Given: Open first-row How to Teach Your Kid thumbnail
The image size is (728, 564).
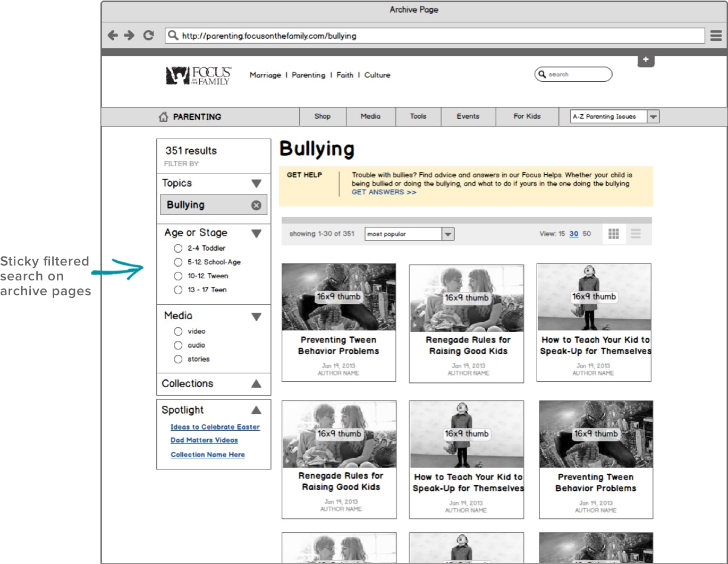Looking at the screenshot, I should pos(594,297).
